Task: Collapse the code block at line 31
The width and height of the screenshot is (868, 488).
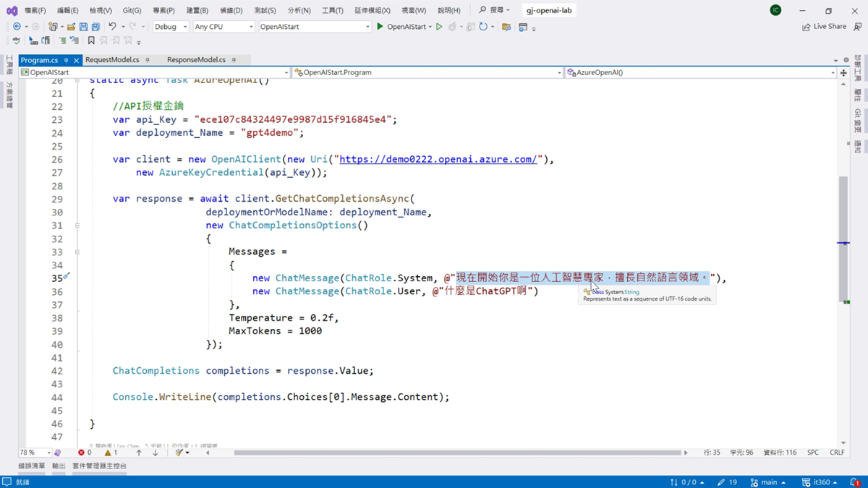Action: 77,226
